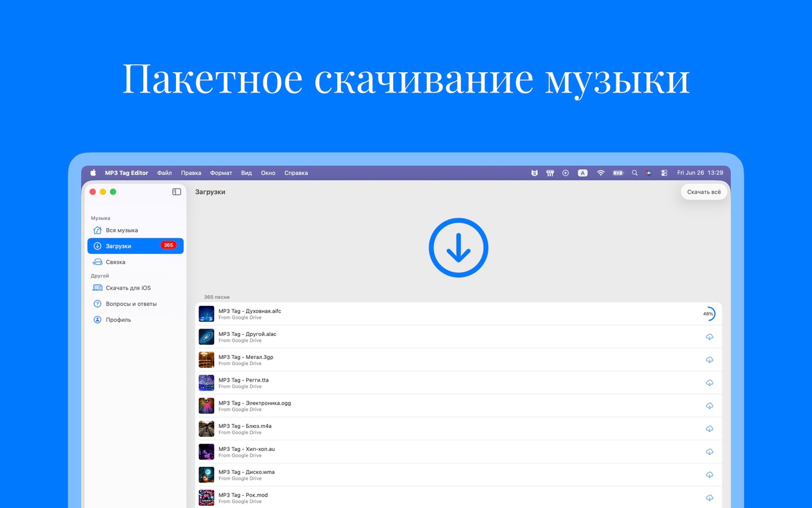The width and height of the screenshot is (812, 508).
Task: Click album art thumbnail of Другой.alac
Action: coord(206,337)
